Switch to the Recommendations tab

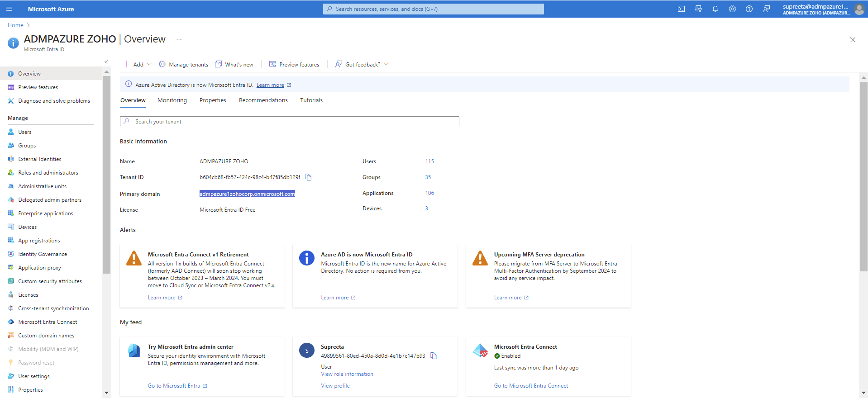[x=263, y=100]
